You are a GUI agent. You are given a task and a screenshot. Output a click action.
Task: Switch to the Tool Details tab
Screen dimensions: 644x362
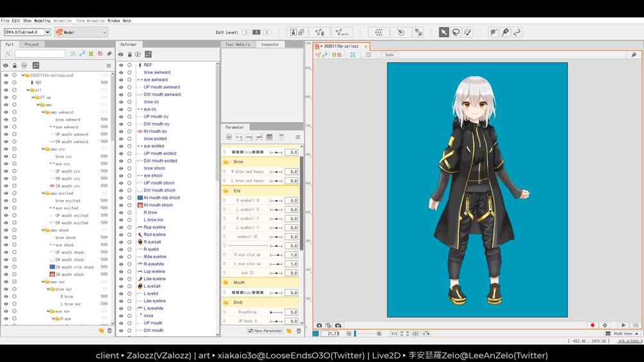(238, 44)
